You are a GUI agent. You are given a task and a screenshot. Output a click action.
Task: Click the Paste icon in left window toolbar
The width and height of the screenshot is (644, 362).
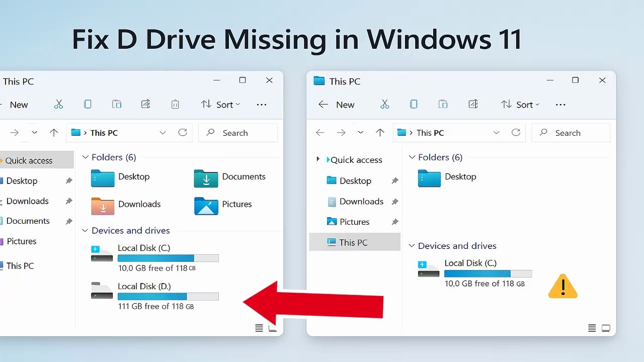click(x=116, y=105)
